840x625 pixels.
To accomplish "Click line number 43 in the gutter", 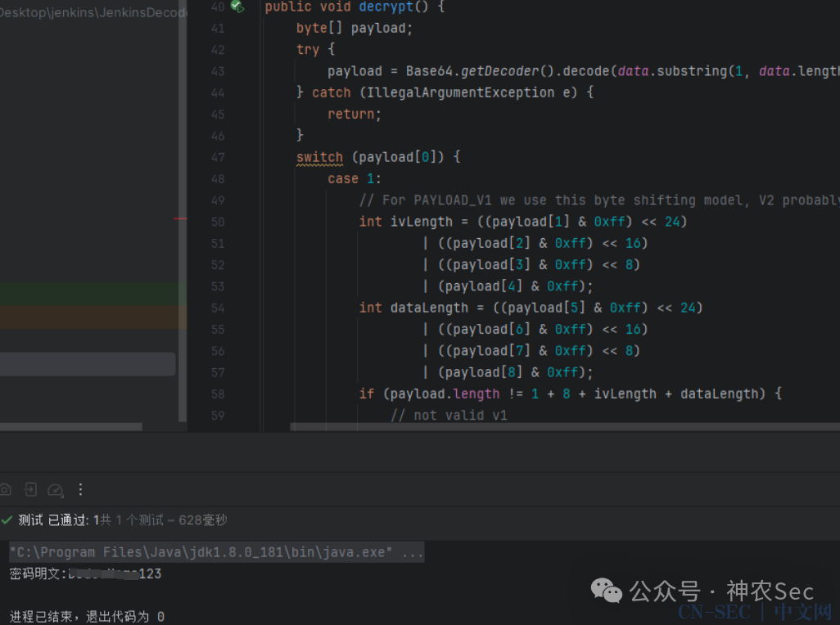I will point(218,71).
